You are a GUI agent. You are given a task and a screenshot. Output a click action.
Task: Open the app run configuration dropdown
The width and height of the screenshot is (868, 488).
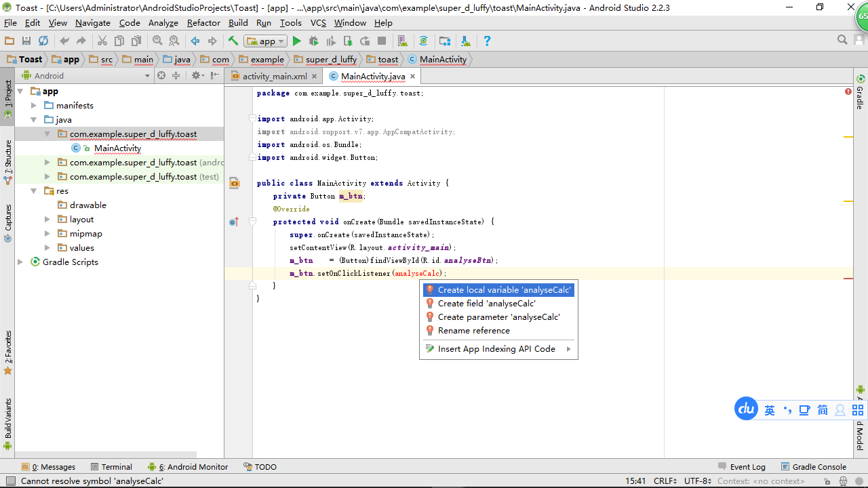pyautogui.click(x=266, y=41)
